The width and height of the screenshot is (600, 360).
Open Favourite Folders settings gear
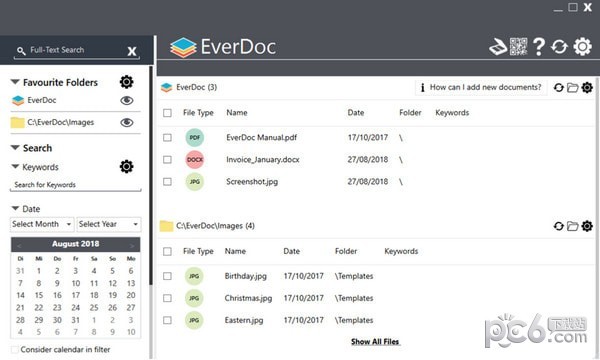[126, 82]
